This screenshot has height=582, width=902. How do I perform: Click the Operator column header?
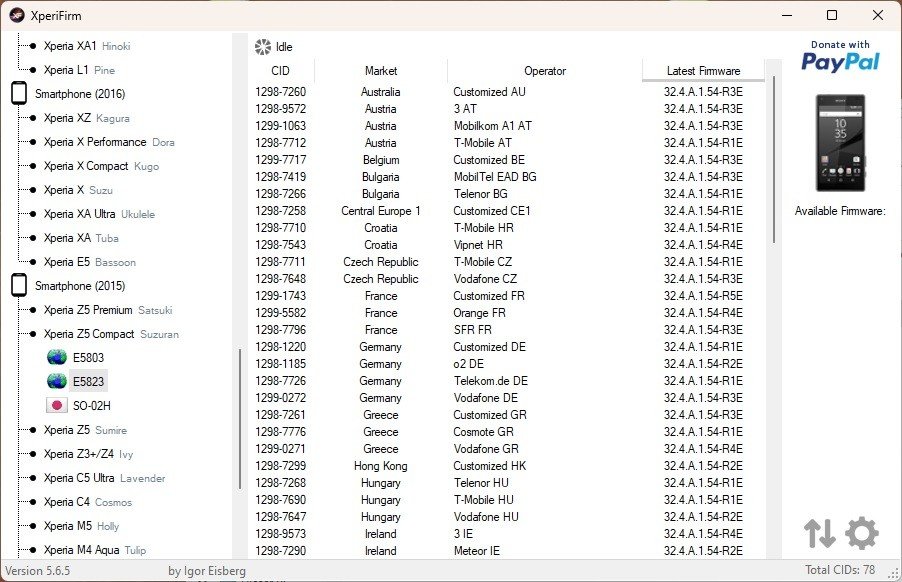544,71
